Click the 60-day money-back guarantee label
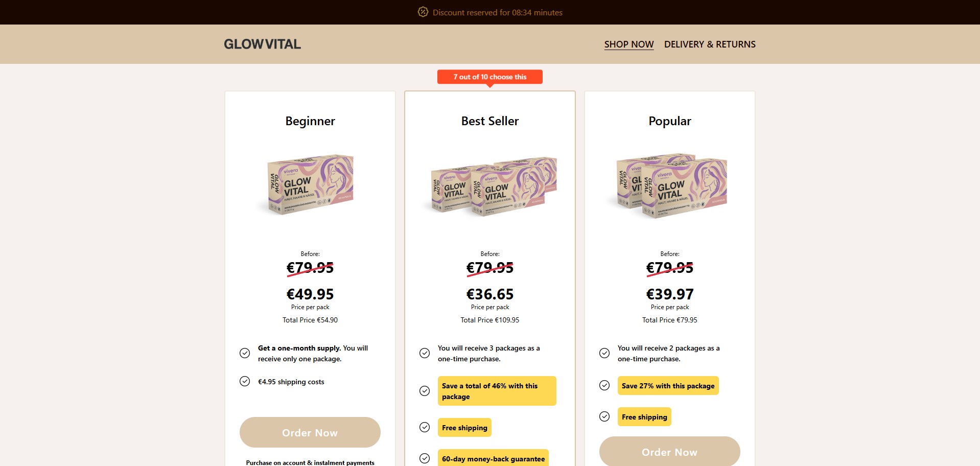This screenshot has width=980, height=466. (x=493, y=459)
